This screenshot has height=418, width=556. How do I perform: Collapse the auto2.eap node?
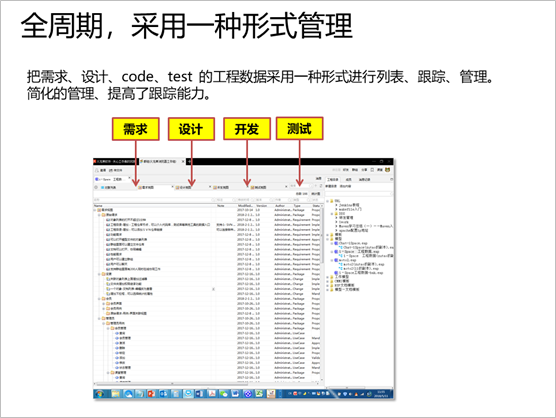332,260
